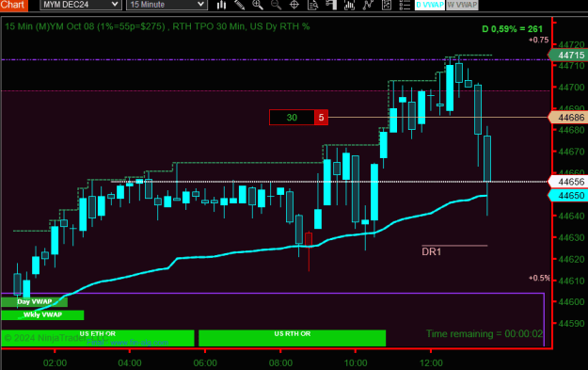Click the chart title text '15 Min (M)YM Oct 08'
The height and width of the screenshot is (370, 588).
(50, 26)
